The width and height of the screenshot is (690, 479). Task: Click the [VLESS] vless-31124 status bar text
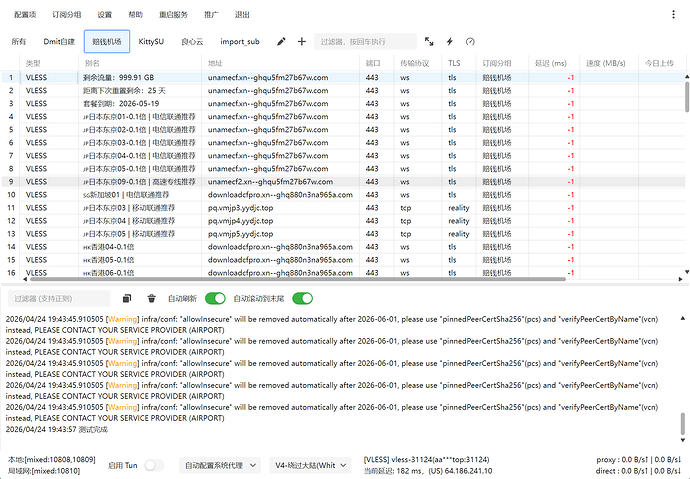(426, 460)
